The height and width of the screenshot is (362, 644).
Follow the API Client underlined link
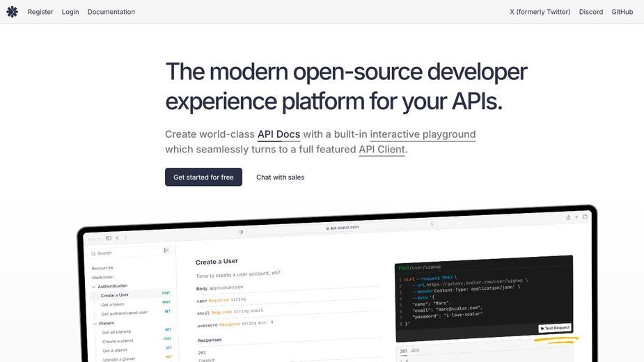(382, 149)
